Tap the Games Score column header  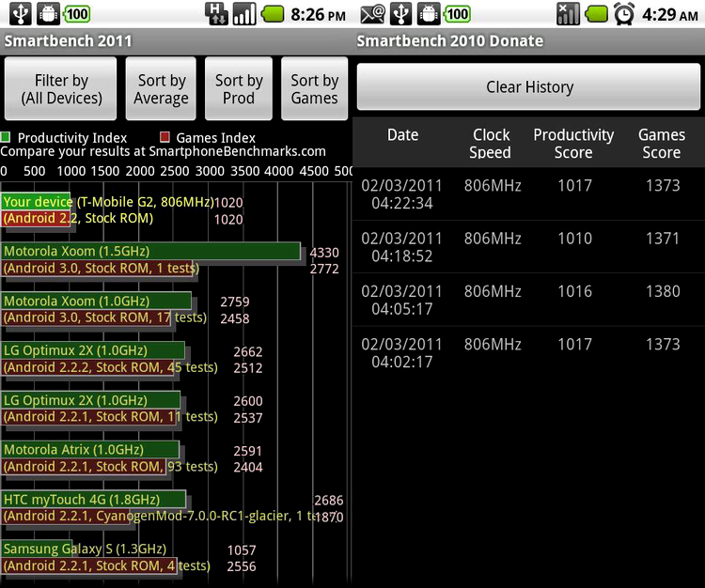coord(662,144)
